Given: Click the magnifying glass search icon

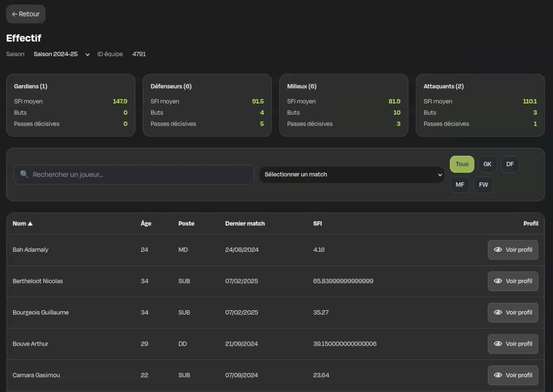Looking at the screenshot, I should point(24,174).
